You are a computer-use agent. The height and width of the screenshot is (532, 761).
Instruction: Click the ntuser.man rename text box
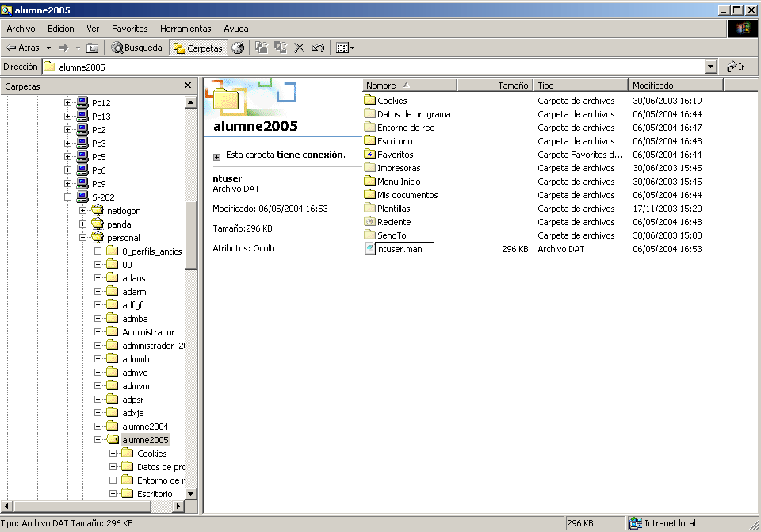pos(405,249)
